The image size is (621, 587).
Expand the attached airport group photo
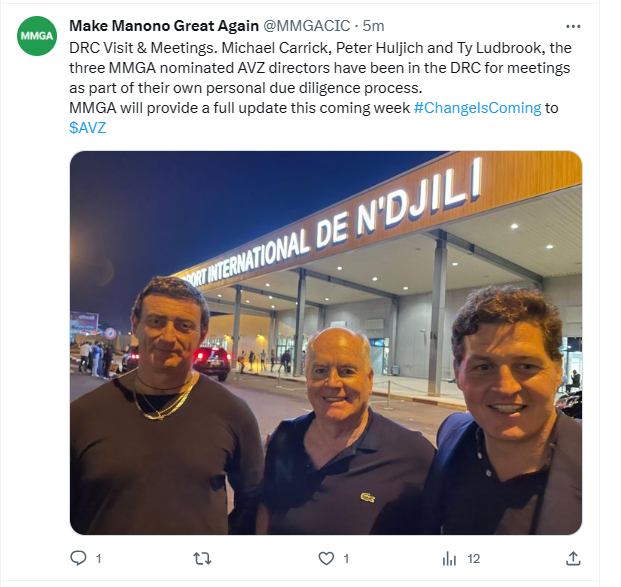pyautogui.click(x=326, y=343)
